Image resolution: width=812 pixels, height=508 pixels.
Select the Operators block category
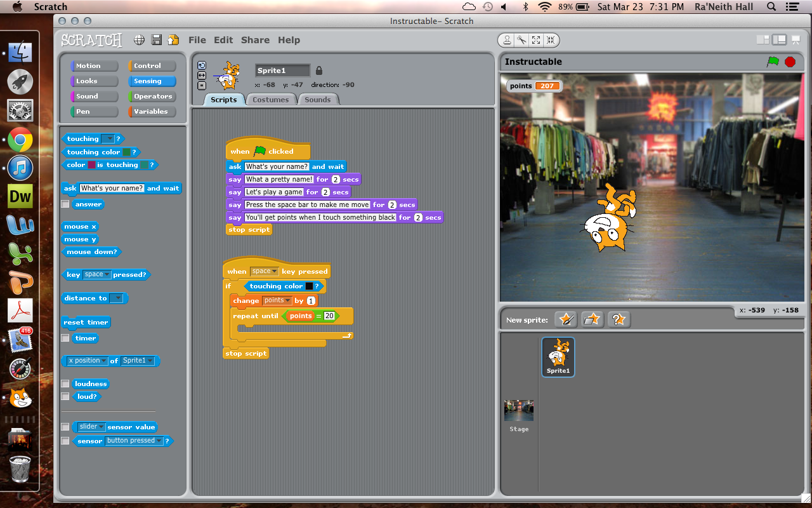(152, 97)
